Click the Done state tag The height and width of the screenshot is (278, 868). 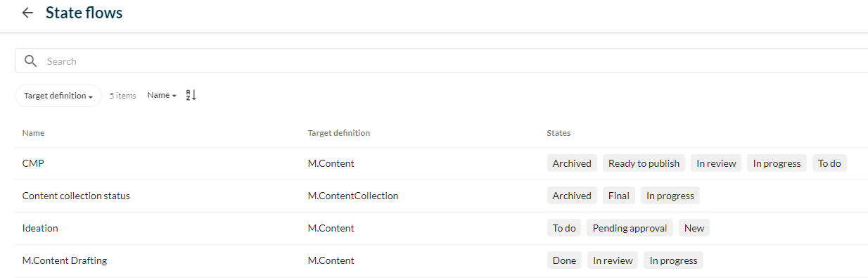(564, 260)
